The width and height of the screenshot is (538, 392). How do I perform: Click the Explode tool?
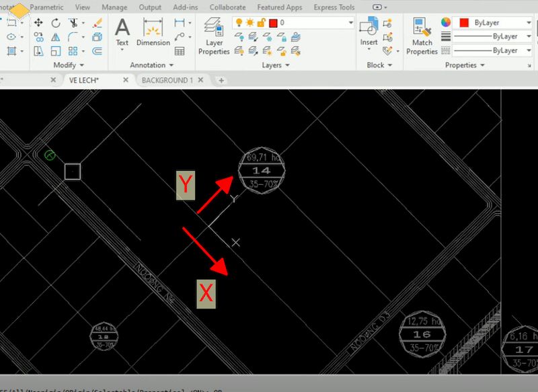(98, 37)
